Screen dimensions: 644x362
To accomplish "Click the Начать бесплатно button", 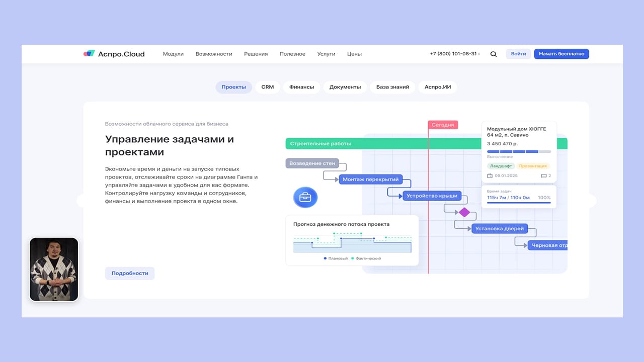I will pyautogui.click(x=561, y=54).
